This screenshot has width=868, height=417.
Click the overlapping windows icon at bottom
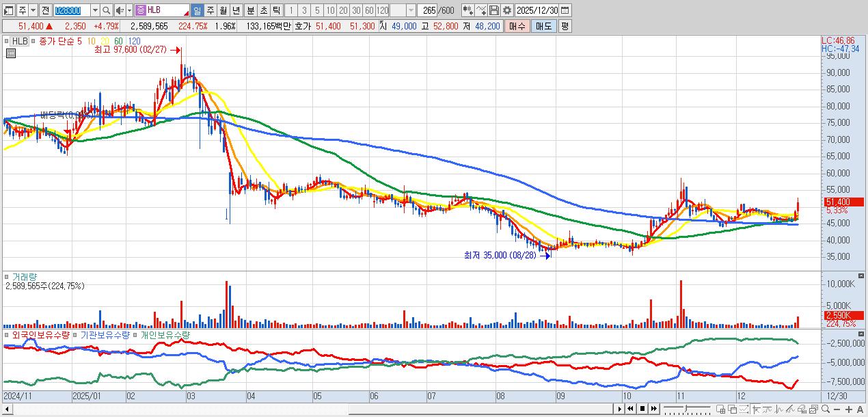click(x=733, y=409)
